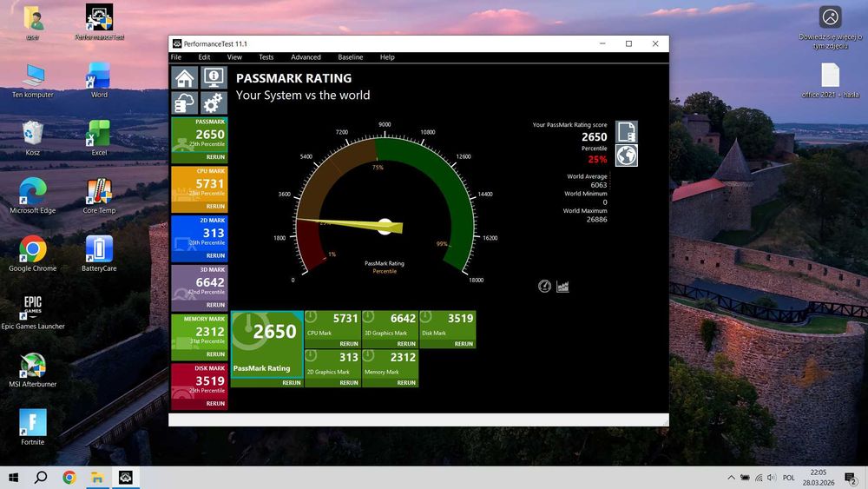Open the Tests menu
Screen dimensions: 868x489
266,57
